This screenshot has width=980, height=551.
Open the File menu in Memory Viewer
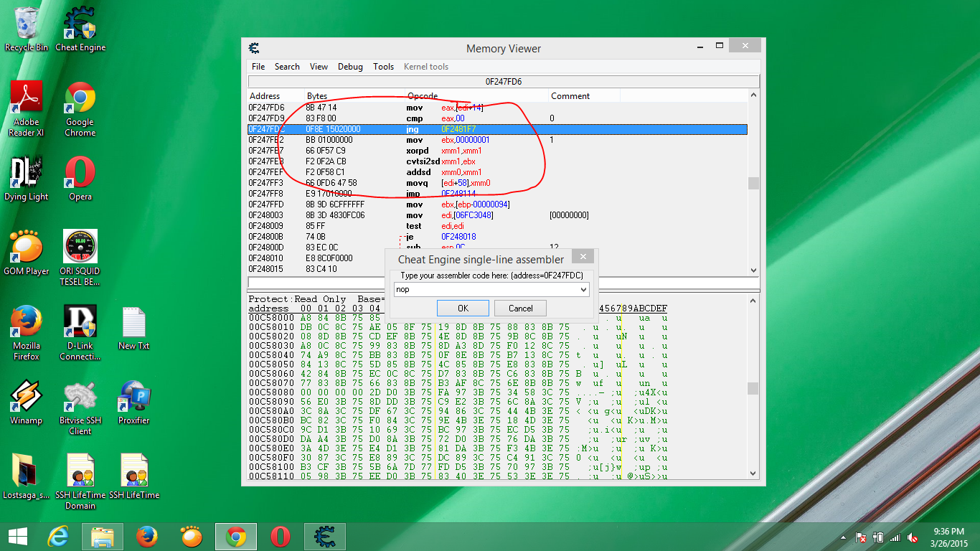[x=258, y=67]
